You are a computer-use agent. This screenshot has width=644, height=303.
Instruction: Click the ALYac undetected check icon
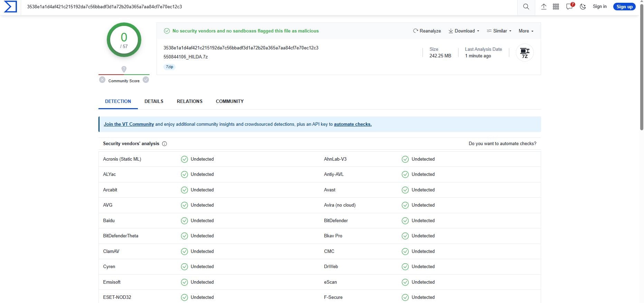pos(184,174)
